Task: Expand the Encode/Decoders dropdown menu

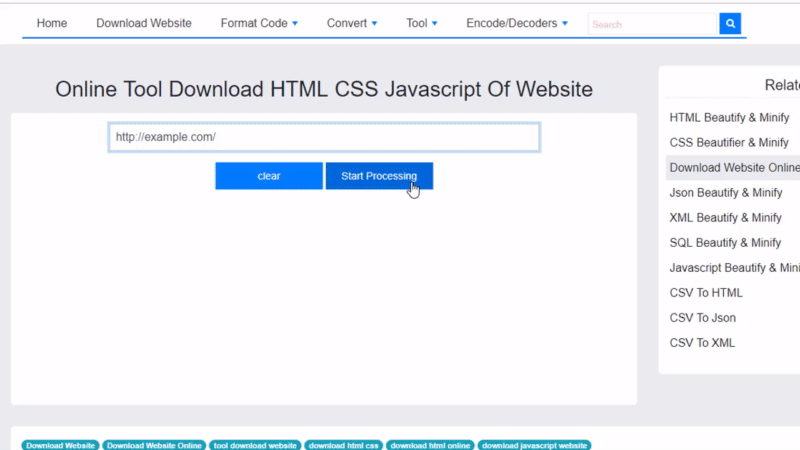Action: 517,23
